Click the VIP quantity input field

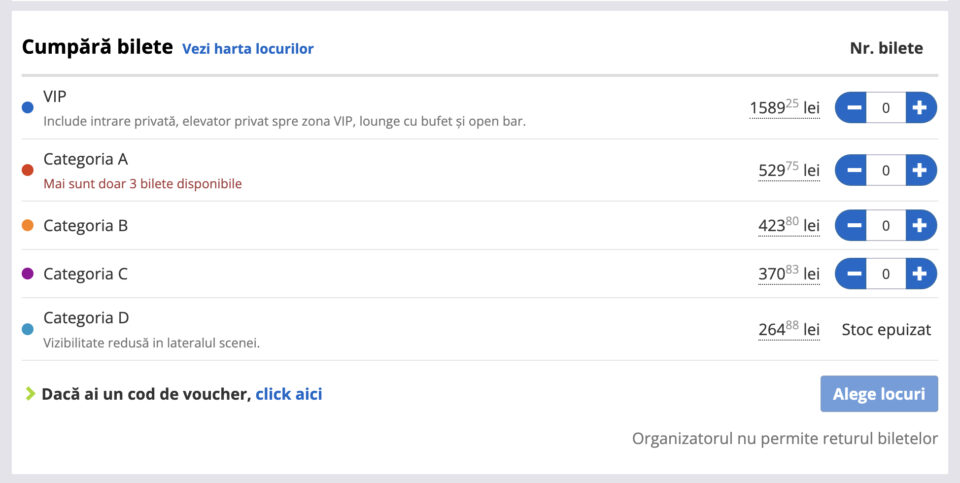point(886,107)
